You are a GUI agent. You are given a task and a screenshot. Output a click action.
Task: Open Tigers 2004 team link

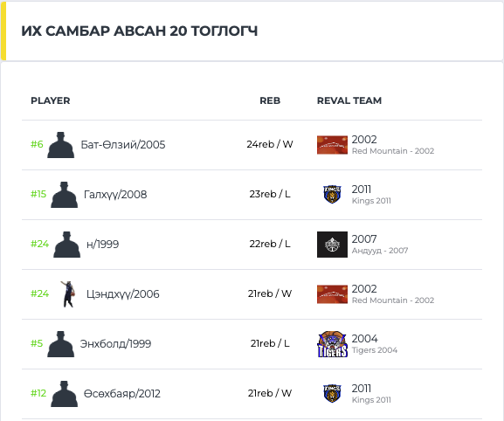pyautogui.click(x=375, y=350)
